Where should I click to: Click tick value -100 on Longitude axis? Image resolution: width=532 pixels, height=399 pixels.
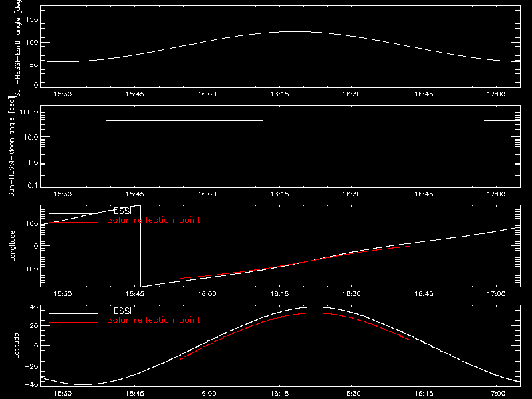[29, 269]
